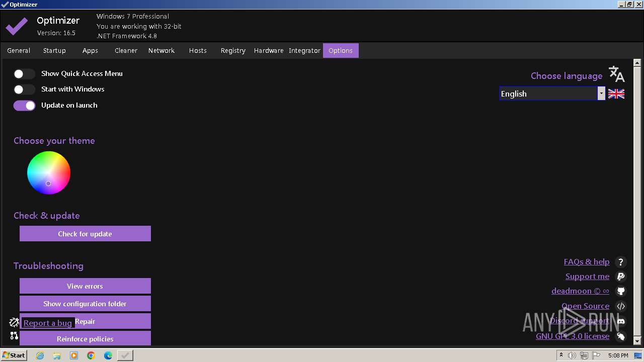This screenshot has height=362, width=644.
Task: Open the Support me link
Action: pyautogui.click(x=587, y=276)
